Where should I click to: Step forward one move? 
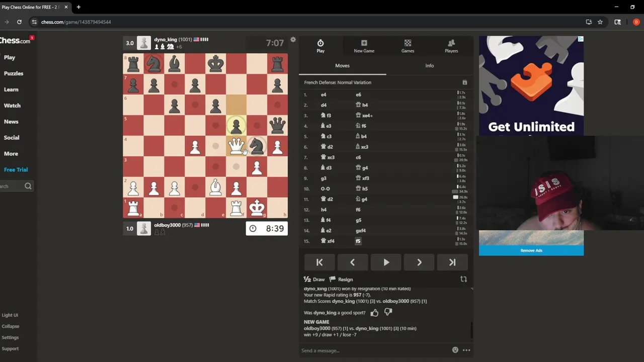419,262
